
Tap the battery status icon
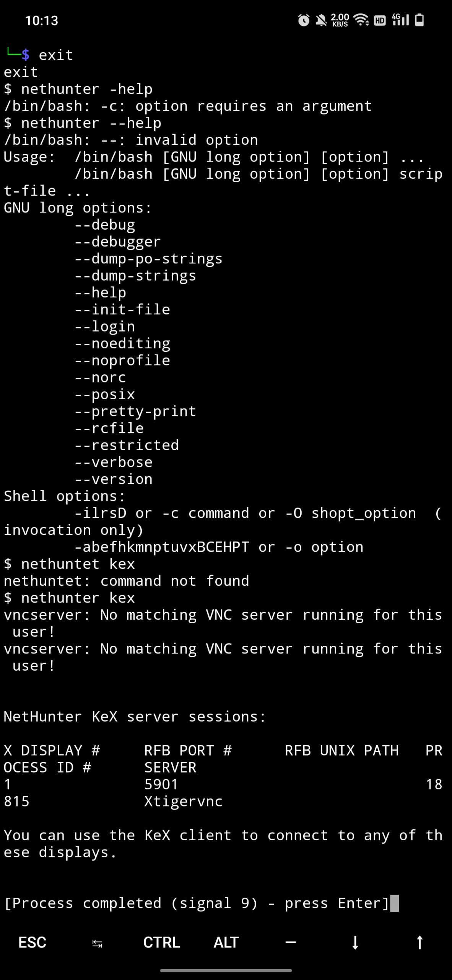coord(419,20)
